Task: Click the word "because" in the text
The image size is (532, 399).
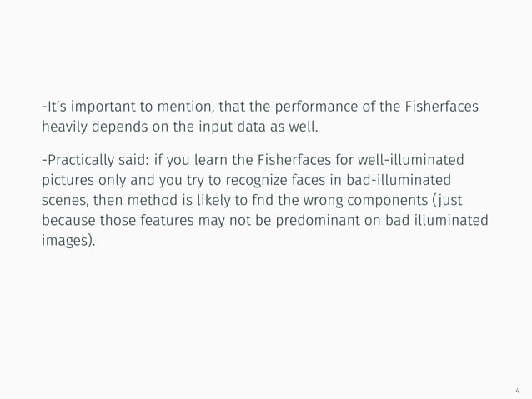Action: tap(68, 220)
